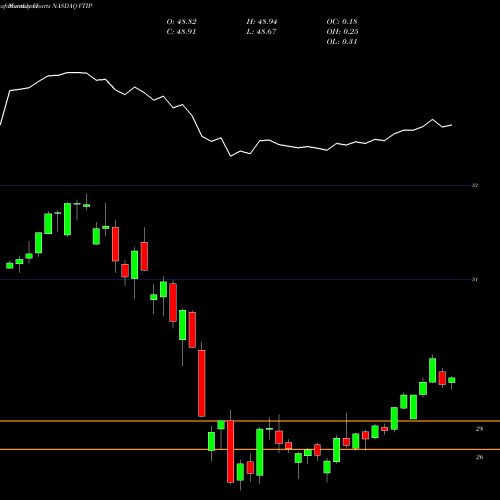Viewport: 500px width, 500px height.
Task: Click the tallest red candlestick in the chart
Action: [202, 383]
